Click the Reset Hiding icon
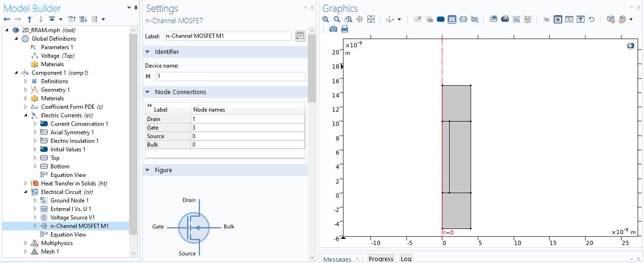The width and height of the screenshot is (644, 263). pos(592,19)
